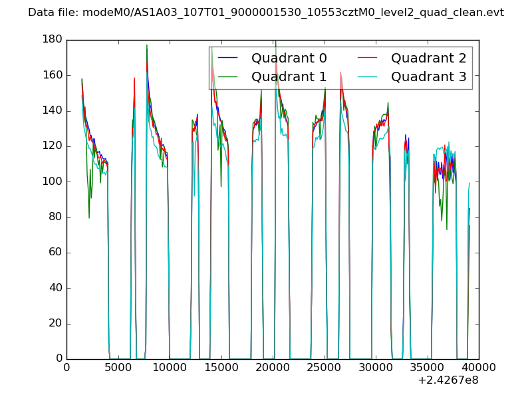Click the blue Quadrant 0 legend line sample

pos(229,59)
